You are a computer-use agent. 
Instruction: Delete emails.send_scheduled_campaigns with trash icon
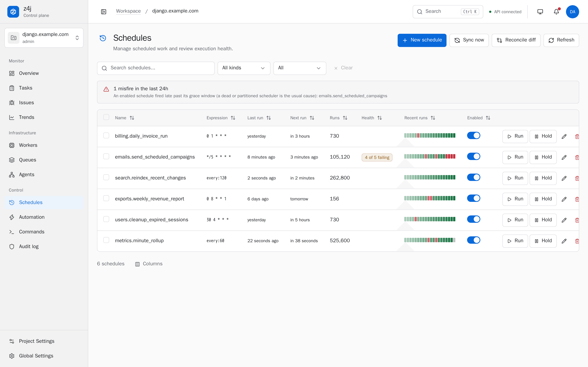tap(577, 157)
